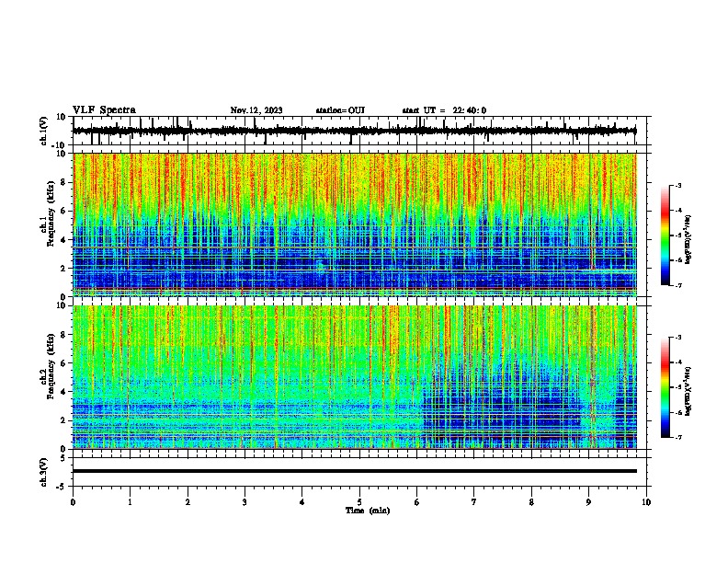Image resolution: width=728 pixels, height=563 pixels.
Task: Click the '2' kHz tick of ch.1 spectrogram
Action: tap(64, 269)
